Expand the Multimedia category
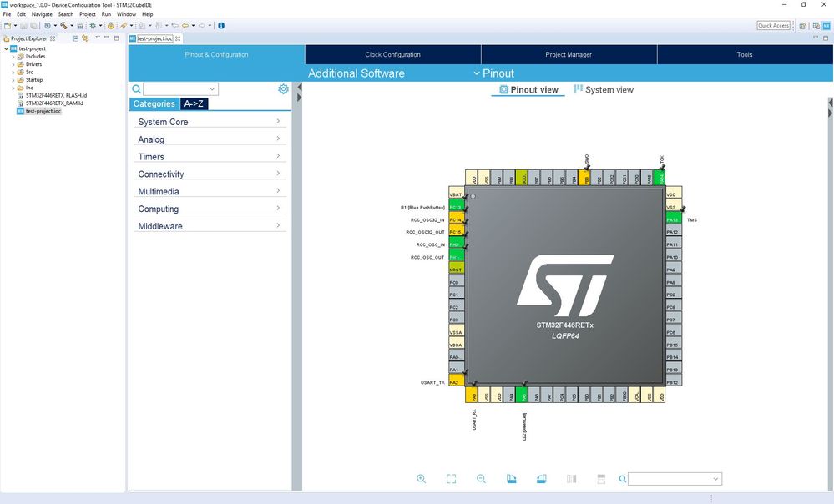Viewport: 834px width, 504px height. tap(210, 191)
